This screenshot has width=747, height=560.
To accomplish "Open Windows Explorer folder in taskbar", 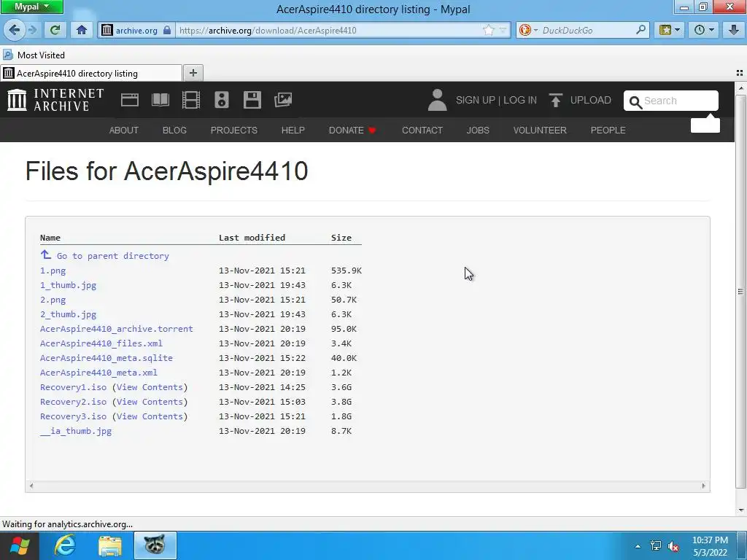I will coord(110,545).
